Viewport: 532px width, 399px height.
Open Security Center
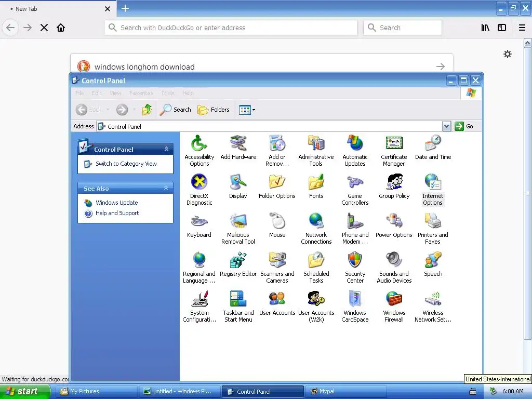coord(355,268)
